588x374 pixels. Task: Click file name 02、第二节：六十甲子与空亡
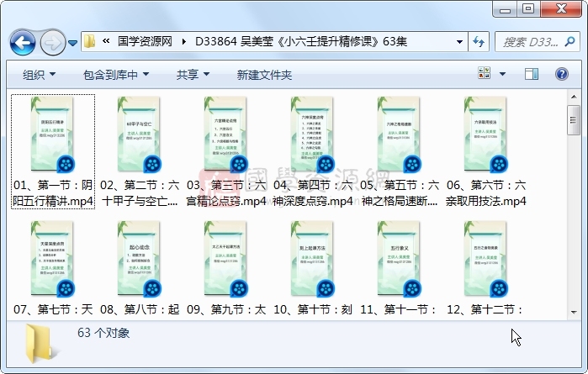point(140,193)
